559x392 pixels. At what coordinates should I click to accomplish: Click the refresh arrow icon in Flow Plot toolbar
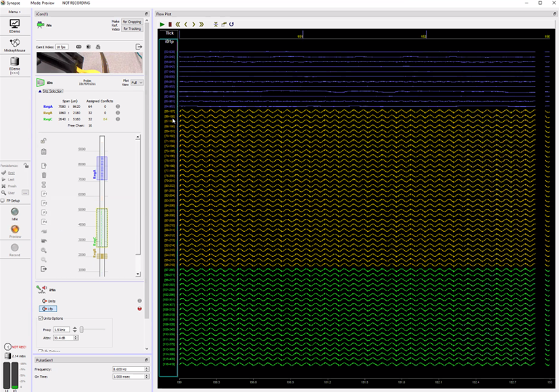point(231,24)
